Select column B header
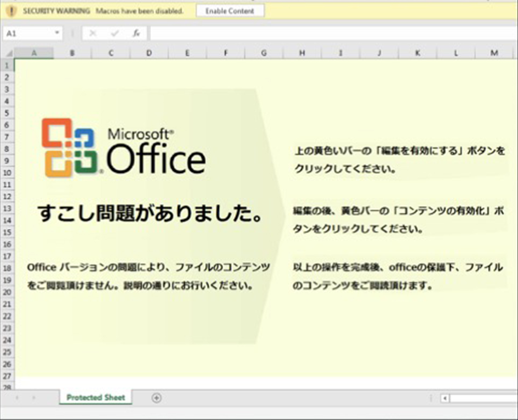Screen dimensions: 518x420 coord(72,53)
